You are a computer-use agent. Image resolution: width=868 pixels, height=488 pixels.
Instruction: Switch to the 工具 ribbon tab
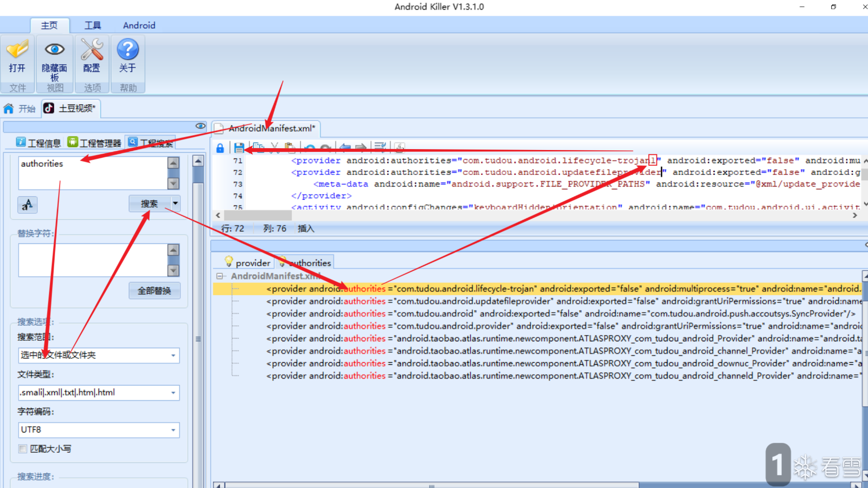pos(93,25)
